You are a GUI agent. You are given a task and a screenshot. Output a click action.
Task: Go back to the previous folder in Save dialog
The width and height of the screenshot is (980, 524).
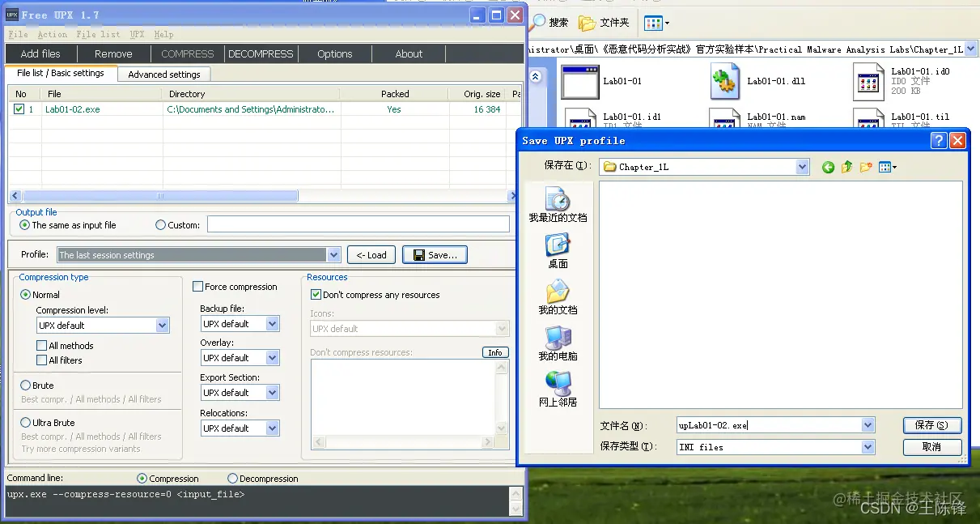click(828, 167)
